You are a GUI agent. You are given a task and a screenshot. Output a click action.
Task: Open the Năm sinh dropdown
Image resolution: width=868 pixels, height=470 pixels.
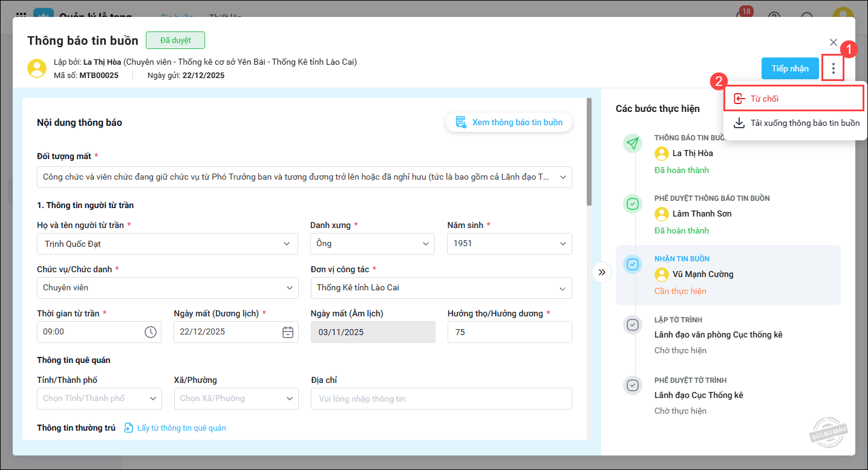[562, 244]
